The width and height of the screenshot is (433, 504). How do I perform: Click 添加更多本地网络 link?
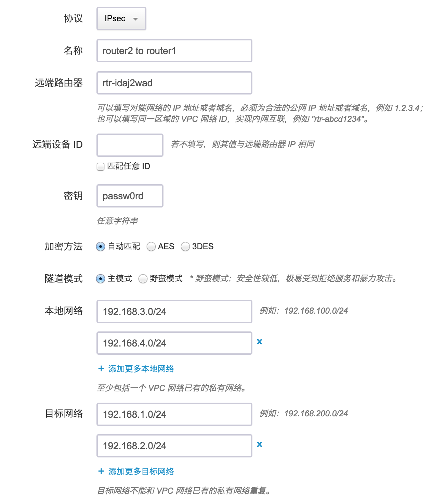(141, 369)
